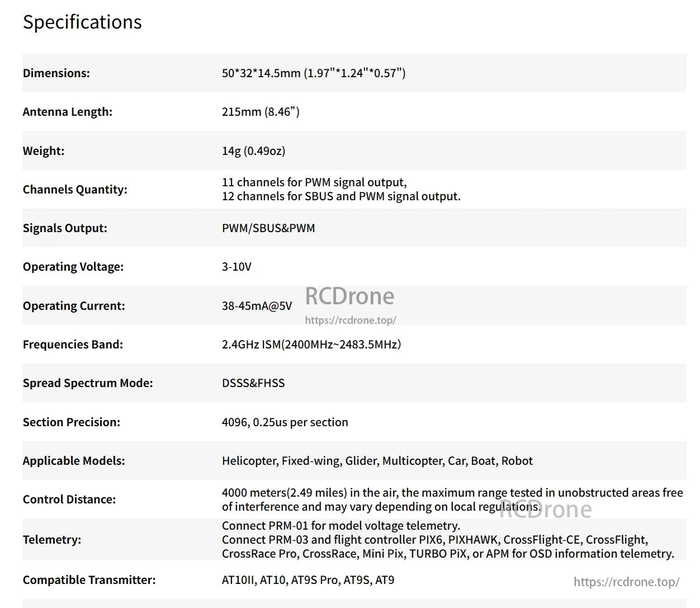
Task: Click the rcdrone.top URL under the RCDrone watermark
Action: click(x=351, y=321)
